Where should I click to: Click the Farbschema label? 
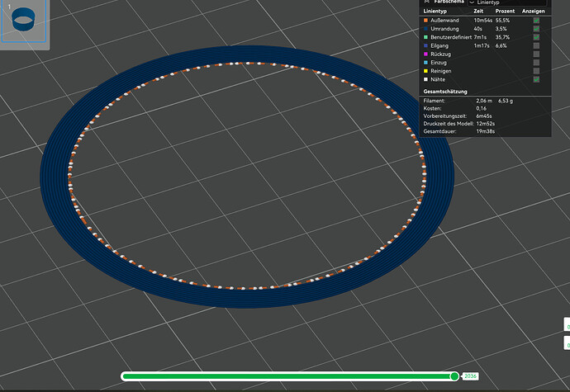coord(449,2)
